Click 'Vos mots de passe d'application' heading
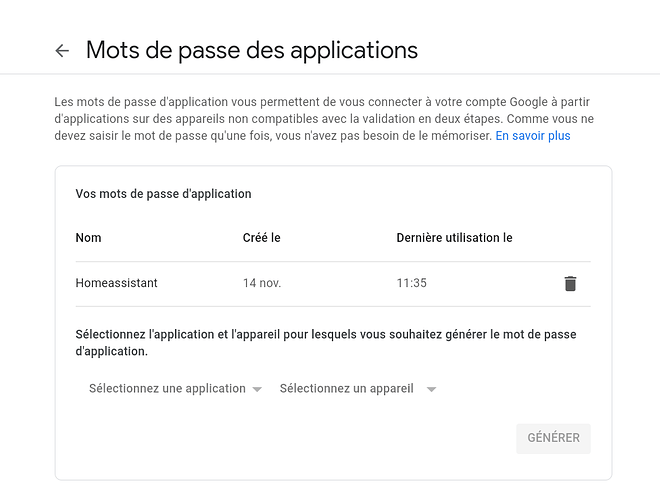 [x=163, y=194]
